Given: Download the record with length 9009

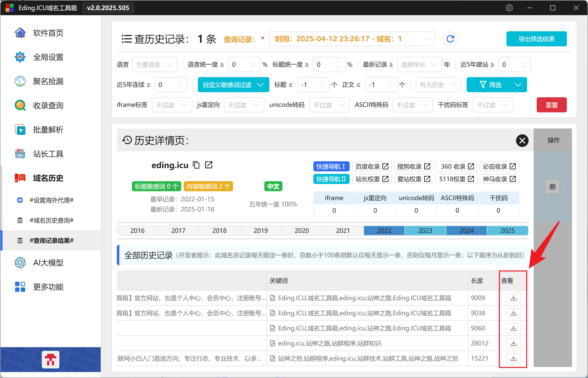Looking at the screenshot, I should coord(513,298).
